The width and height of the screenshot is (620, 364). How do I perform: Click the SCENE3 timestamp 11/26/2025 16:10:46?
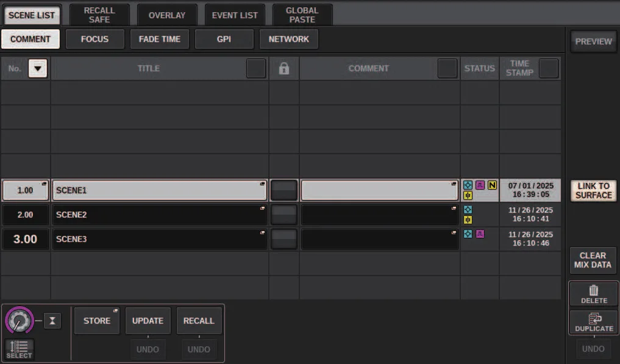530,238
